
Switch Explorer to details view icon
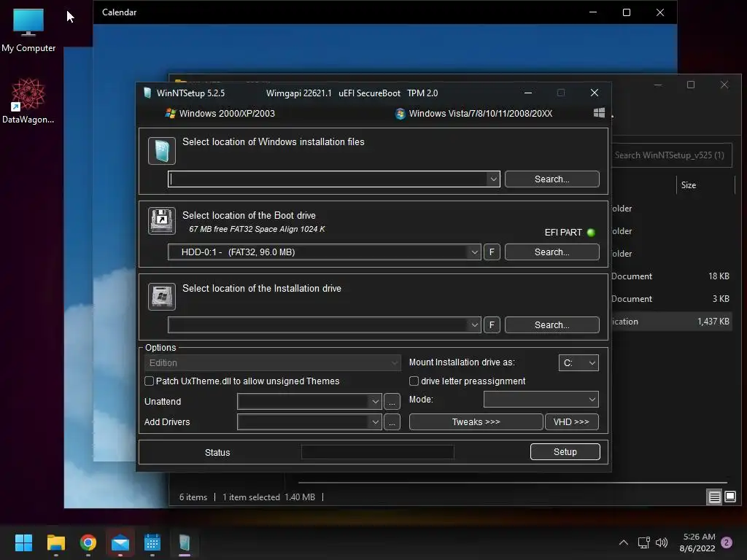click(x=715, y=497)
